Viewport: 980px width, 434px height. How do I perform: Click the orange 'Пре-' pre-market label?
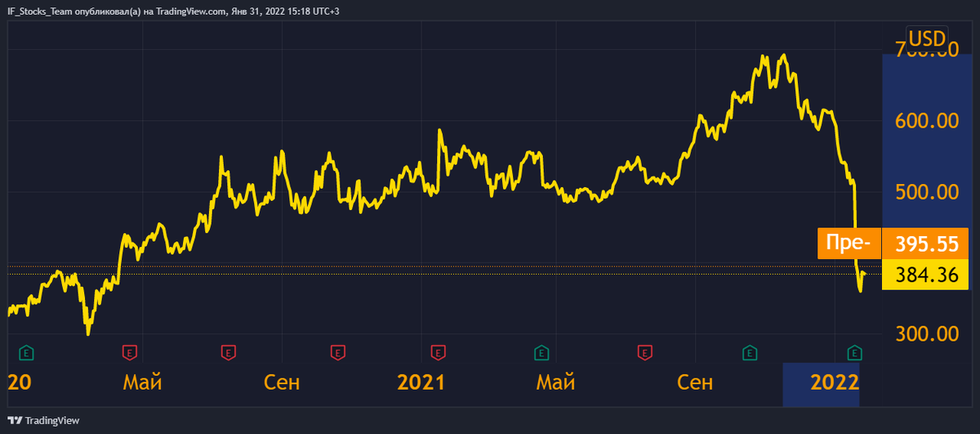coord(849,244)
